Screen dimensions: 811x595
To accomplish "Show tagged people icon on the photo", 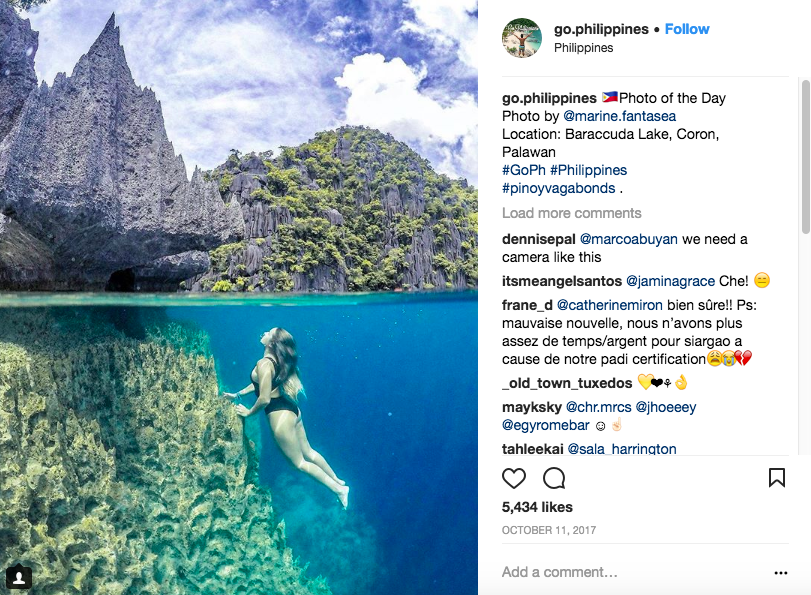I will [19, 577].
